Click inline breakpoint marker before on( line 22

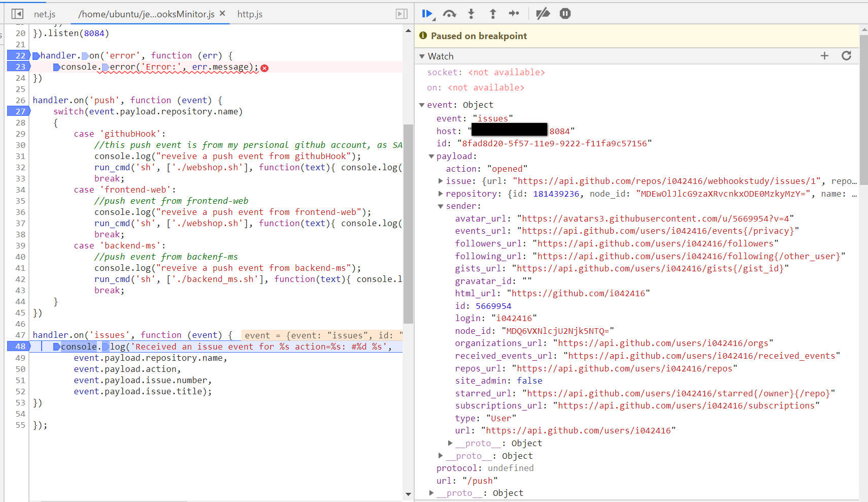[85, 56]
